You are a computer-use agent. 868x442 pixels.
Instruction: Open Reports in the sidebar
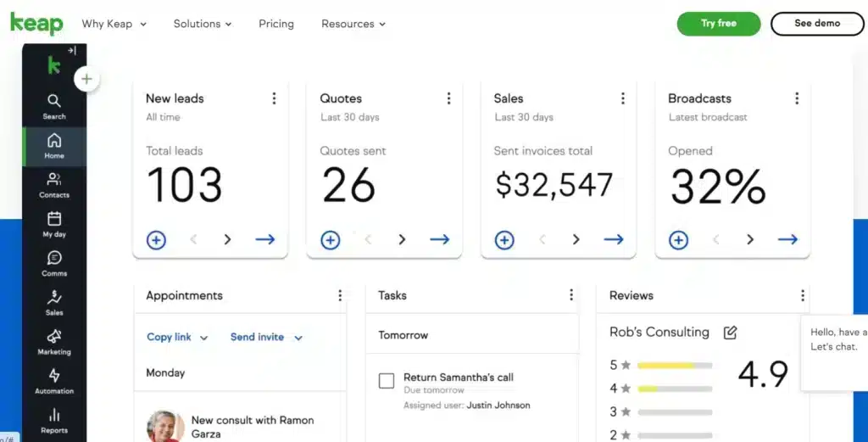click(54, 422)
